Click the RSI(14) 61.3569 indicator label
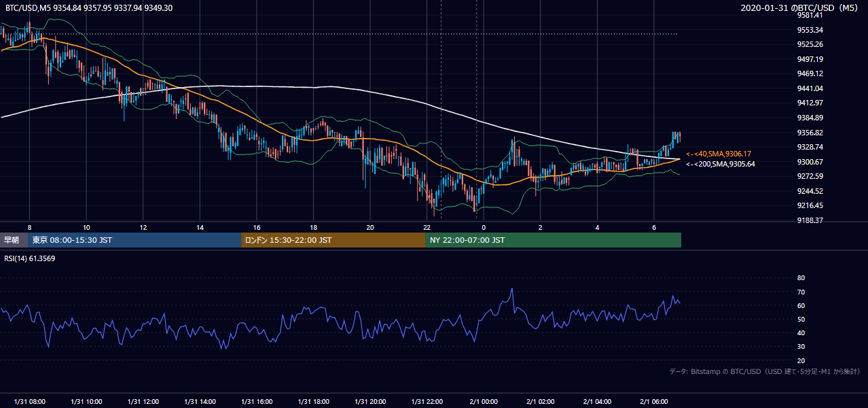Image resolution: width=868 pixels, height=408 pixels. (30, 258)
